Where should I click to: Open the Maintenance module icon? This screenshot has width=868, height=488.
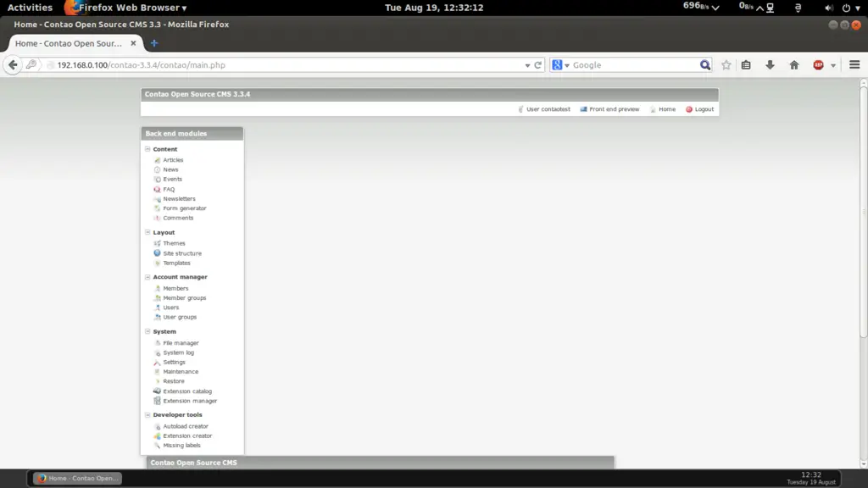[157, 372]
